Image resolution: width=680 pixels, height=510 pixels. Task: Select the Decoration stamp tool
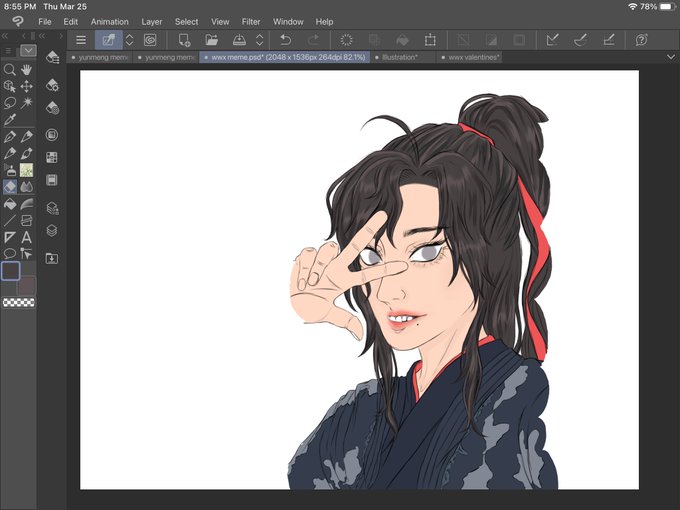[26, 170]
